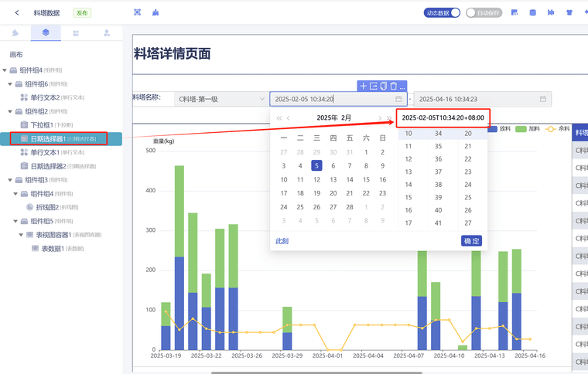The height and width of the screenshot is (374, 588).
Task: Go to previous year with double-left arrows
Action: [279, 118]
